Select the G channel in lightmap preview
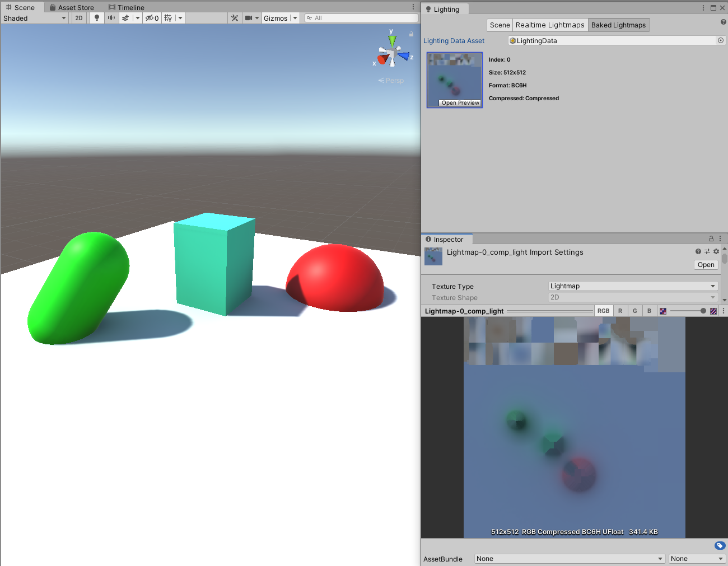 point(634,311)
